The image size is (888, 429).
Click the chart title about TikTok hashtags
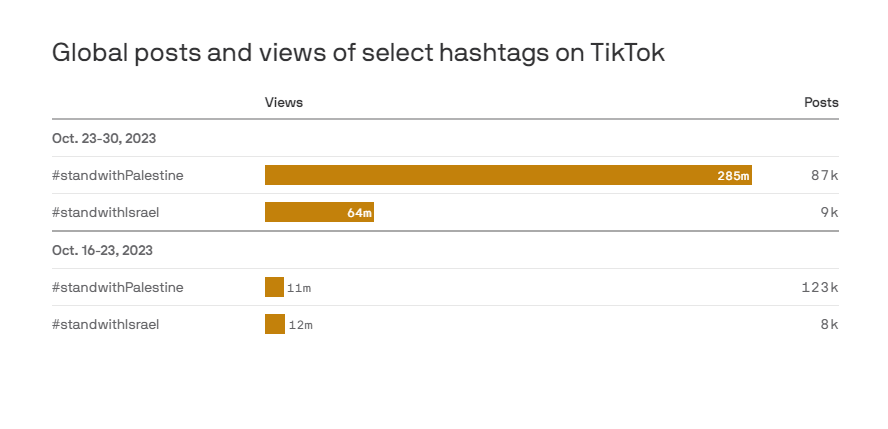(358, 54)
